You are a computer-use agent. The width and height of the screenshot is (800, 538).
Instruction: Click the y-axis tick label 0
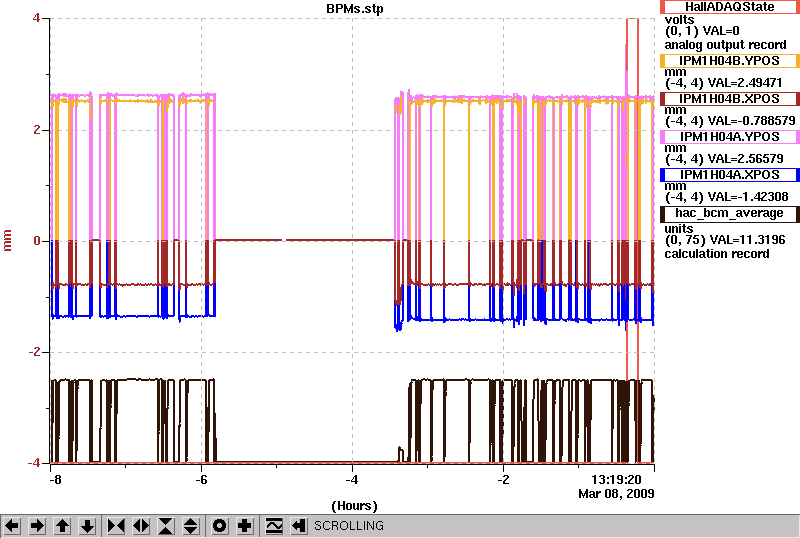[x=37, y=240]
